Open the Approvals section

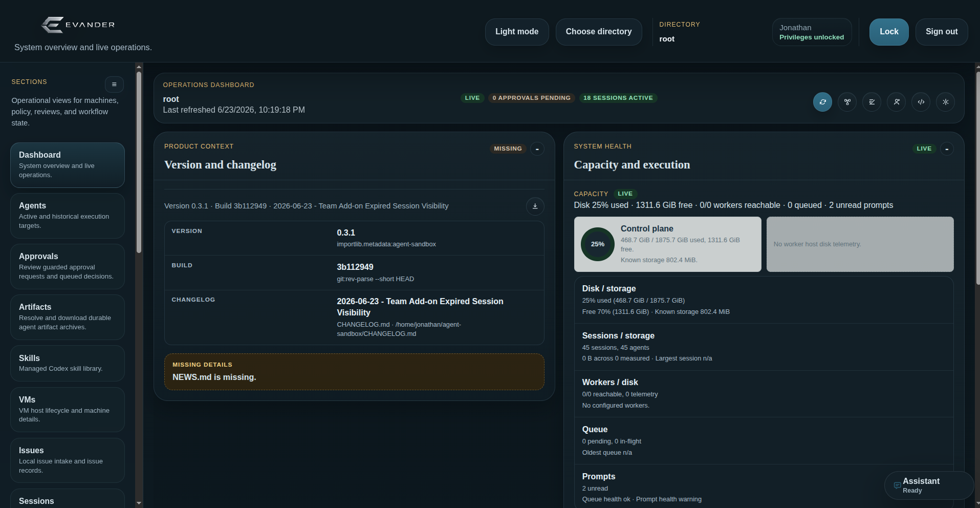(x=68, y=266)
